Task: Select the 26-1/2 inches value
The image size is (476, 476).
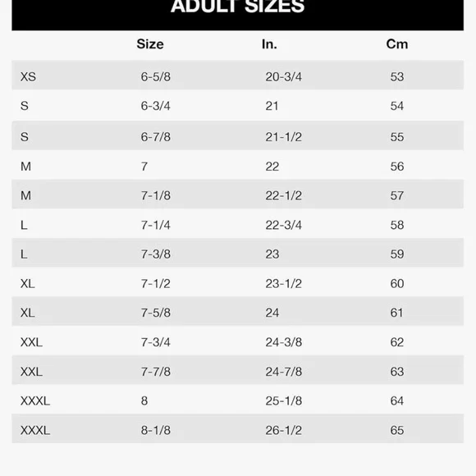Action: tap(283, 430)
